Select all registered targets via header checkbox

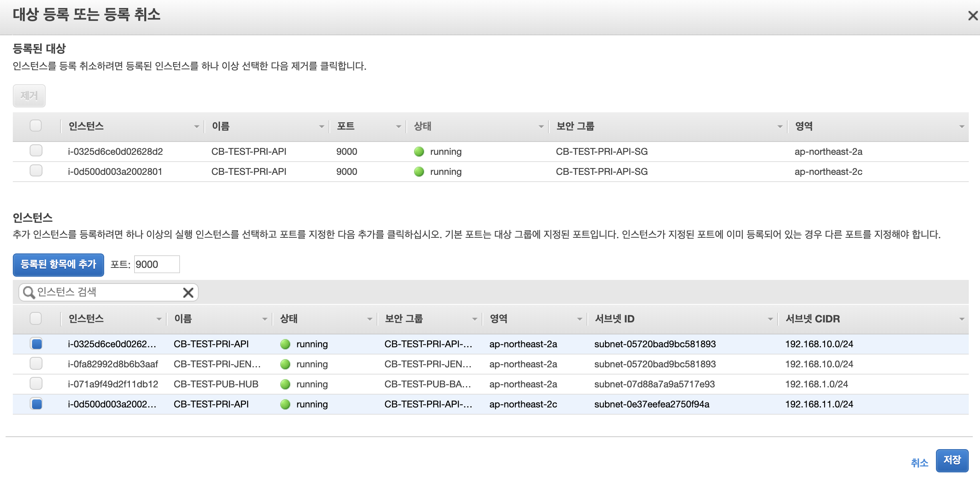coord(36,126)
